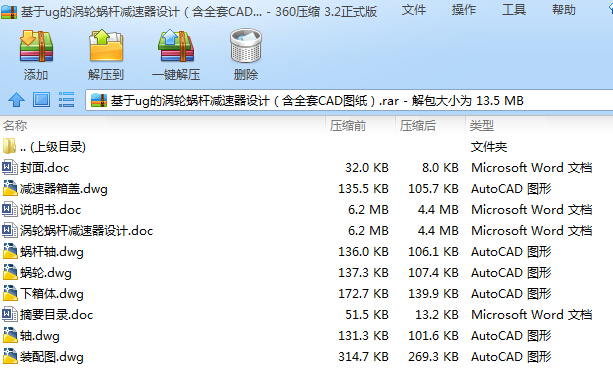Click the 32.0 KB size of 封面.doc

pos(367,168)
